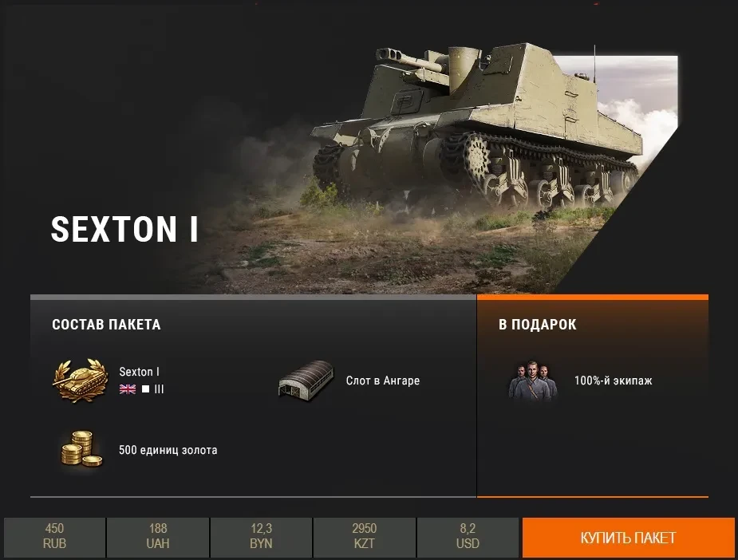738x560 pixels.
Task: Select the 12,3 BYN price option
Action: pos(261,537)
